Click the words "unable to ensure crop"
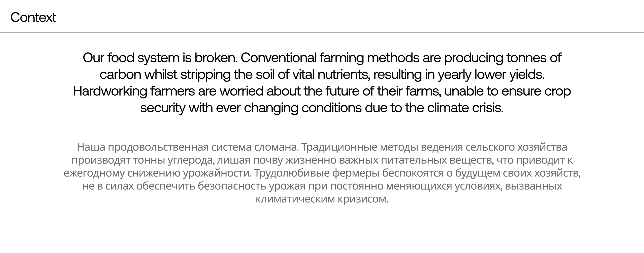Screen dimensions: 644x253 pyautogui.click(x=508, y=91)
